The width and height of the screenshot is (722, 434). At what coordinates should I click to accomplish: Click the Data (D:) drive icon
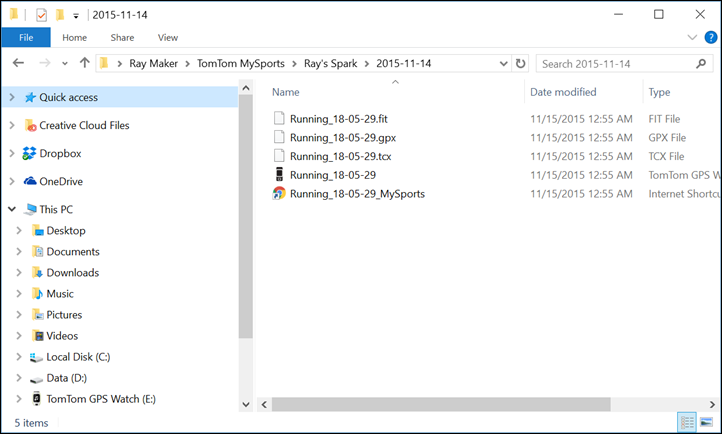point(36,379)
